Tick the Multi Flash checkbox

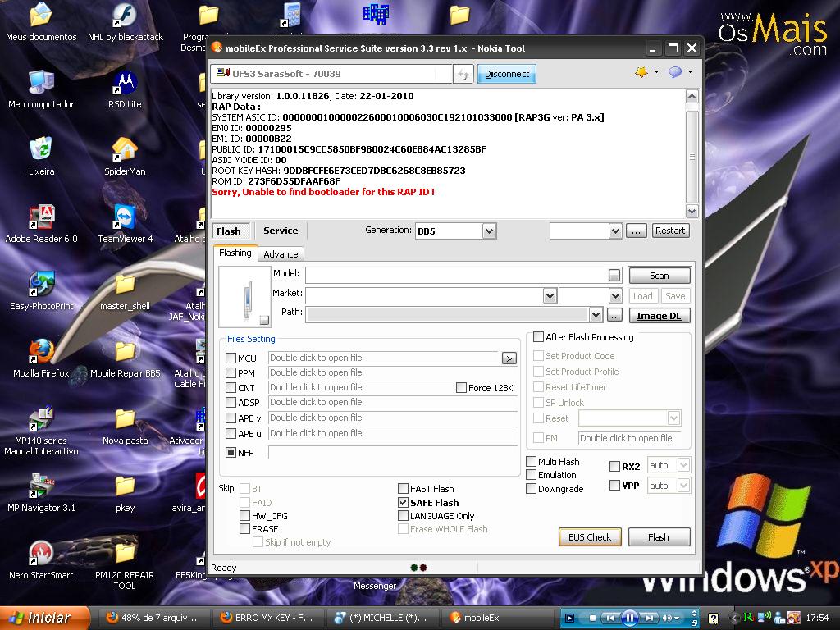[x=532, y=461]
